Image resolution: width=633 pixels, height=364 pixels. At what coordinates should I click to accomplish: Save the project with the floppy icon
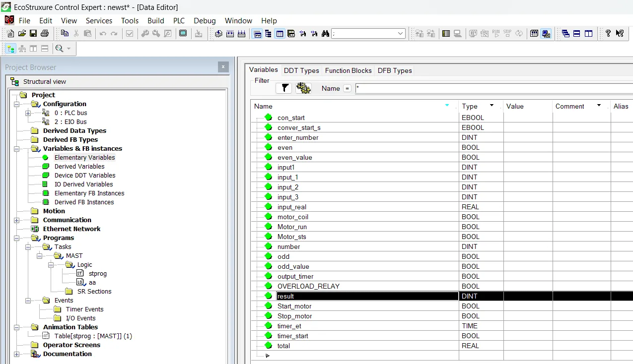33,34
